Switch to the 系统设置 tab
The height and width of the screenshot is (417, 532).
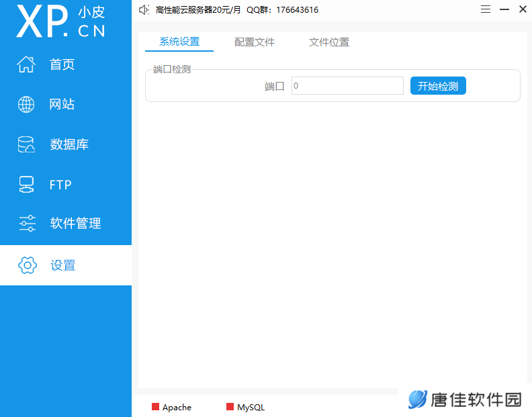(179, 42)
